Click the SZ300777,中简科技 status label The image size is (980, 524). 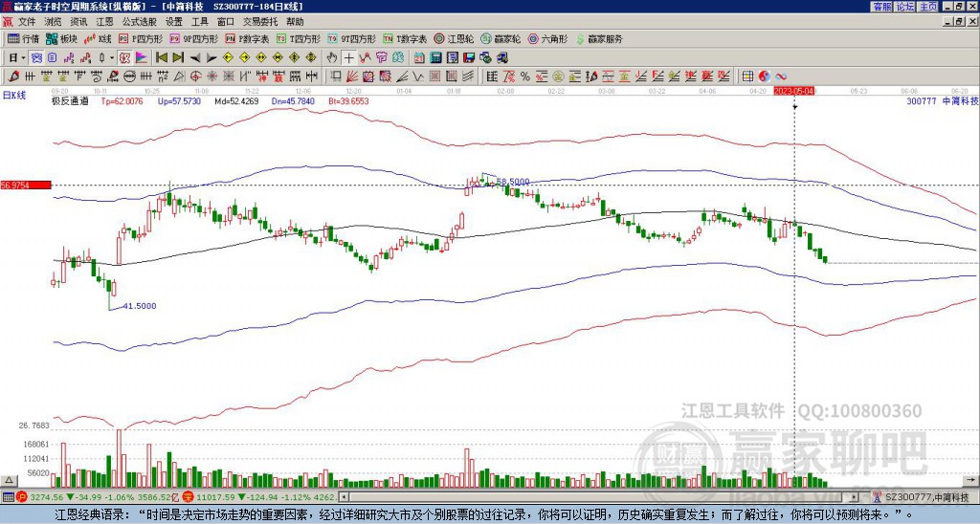point(929,497)
